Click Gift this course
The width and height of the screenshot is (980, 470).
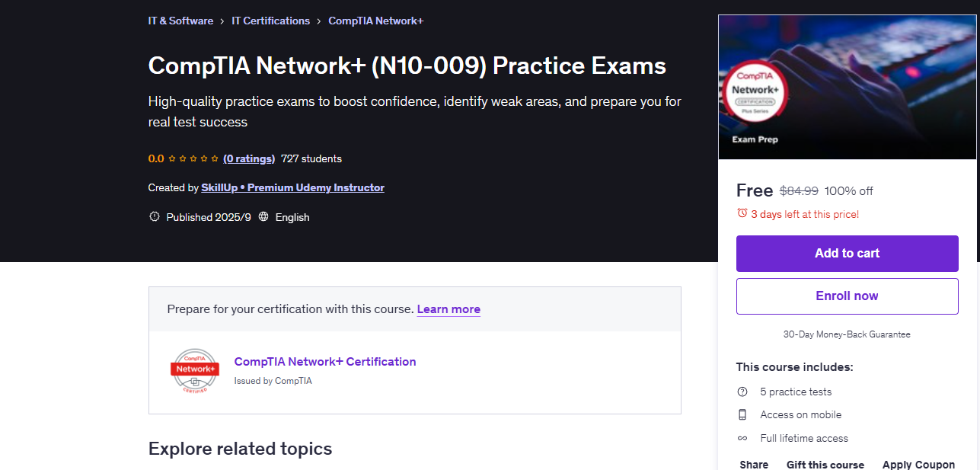pyautogui.click(x=825, y=464)
